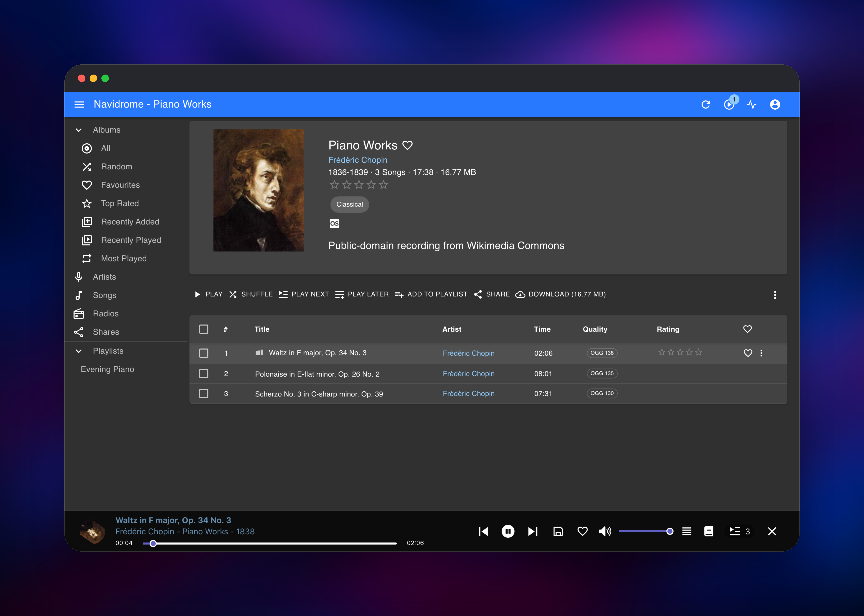The height and width of the screenshot is (616, 864).
Task: Open the album's more options menu
Action: point(775,295)
